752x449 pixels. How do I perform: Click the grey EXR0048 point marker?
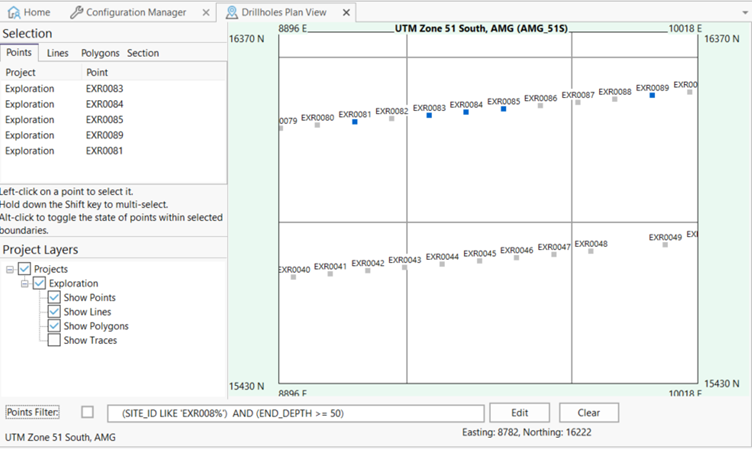pyautogui.click(x=591, y=252)
